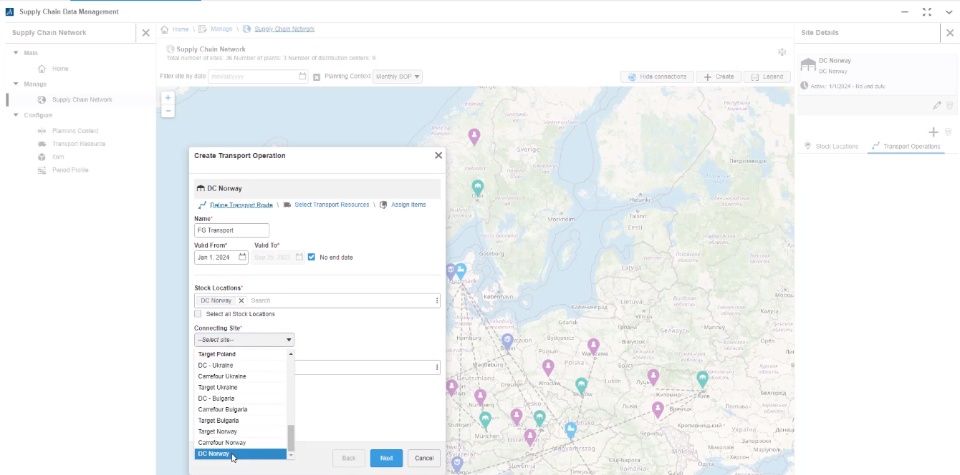This screenshot has height=475, width=960.
Task: Click the Name field containing FG Transport
Action: pos(231,230)
